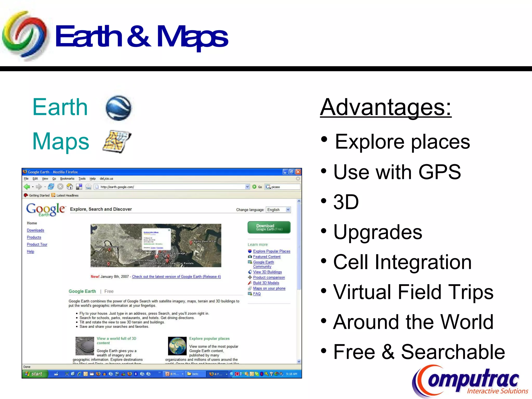The width and height of the screenshot is (532, 399).
Task: Open the Bookmarks menu
Action: click(x=67, y=178)
